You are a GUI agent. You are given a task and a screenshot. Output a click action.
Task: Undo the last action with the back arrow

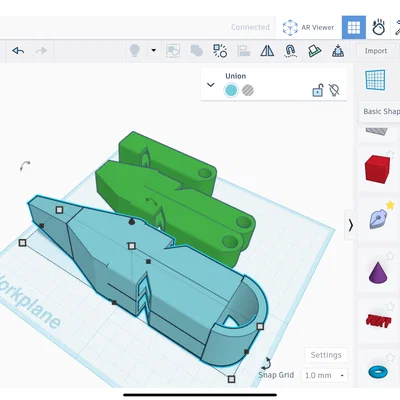18,51
